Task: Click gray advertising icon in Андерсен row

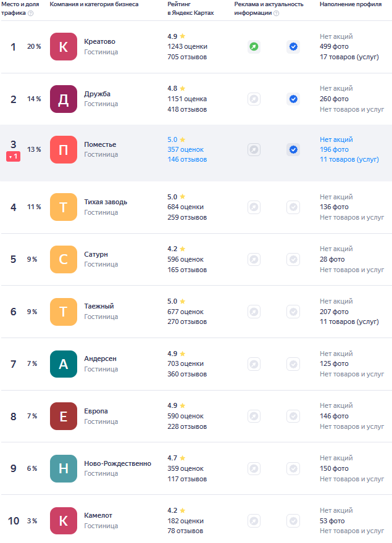Action: tap(254, 364)
